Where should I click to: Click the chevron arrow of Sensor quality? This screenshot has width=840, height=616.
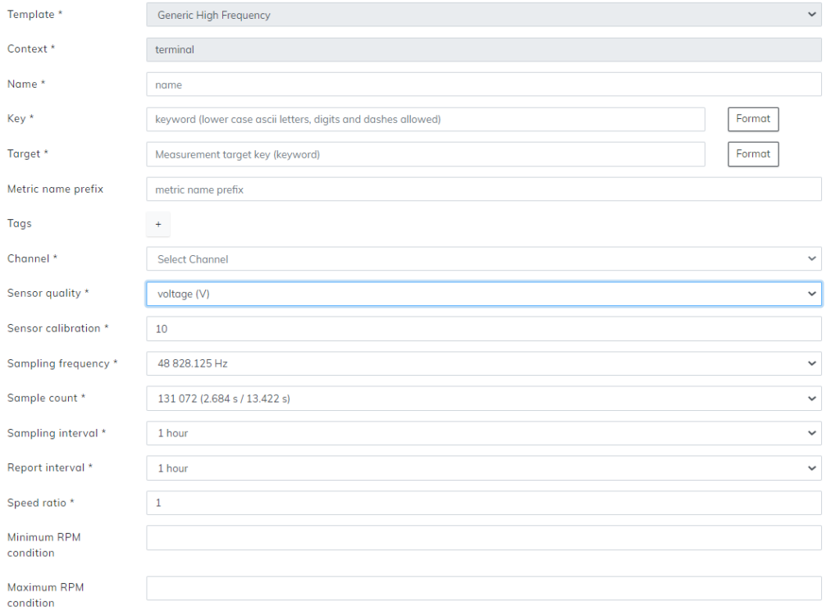click(811, 294)
